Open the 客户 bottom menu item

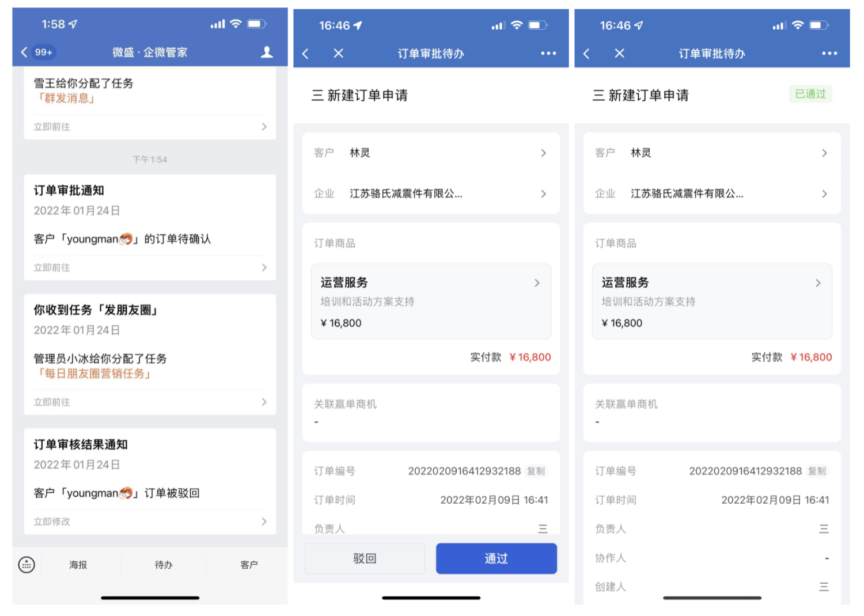point(249,565)
